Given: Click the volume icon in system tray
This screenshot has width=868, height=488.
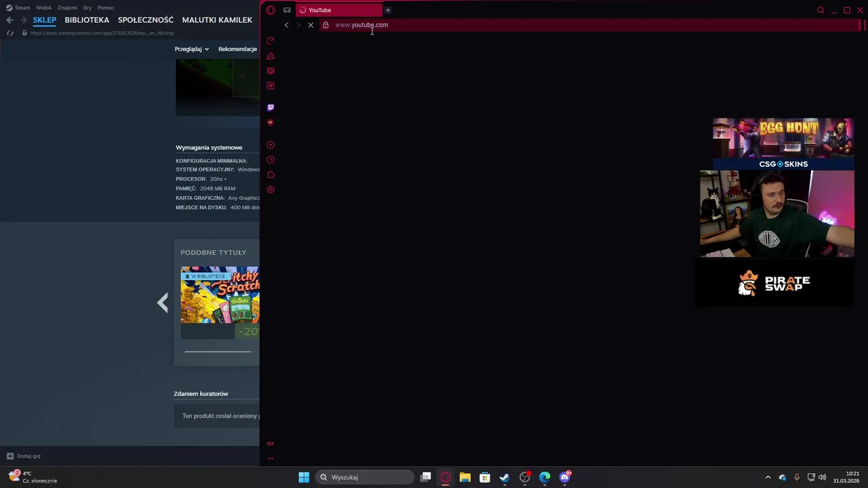Looking at the screenshot, I should [823, 477].
